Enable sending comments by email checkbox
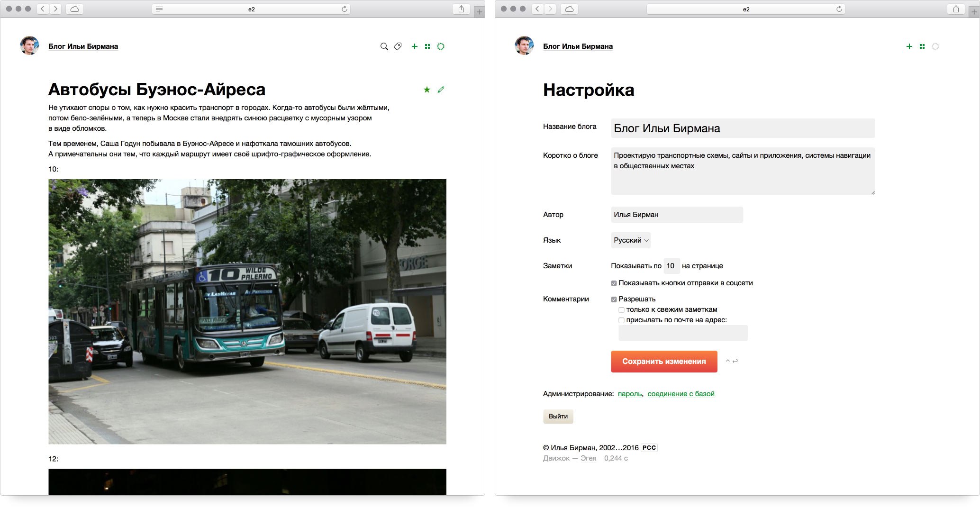Image resolution: width=980 pixels, height=508 pixels. coord(621,320)
